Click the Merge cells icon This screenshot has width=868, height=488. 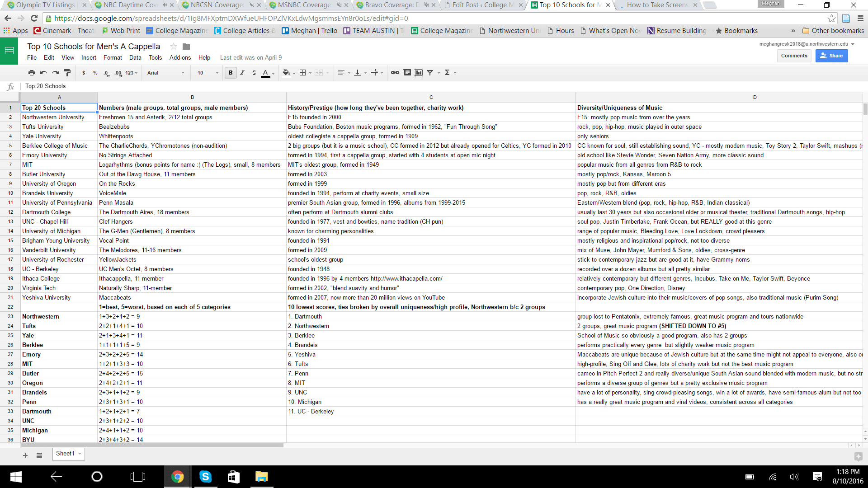pyautogui.click(x=319, y=73)
